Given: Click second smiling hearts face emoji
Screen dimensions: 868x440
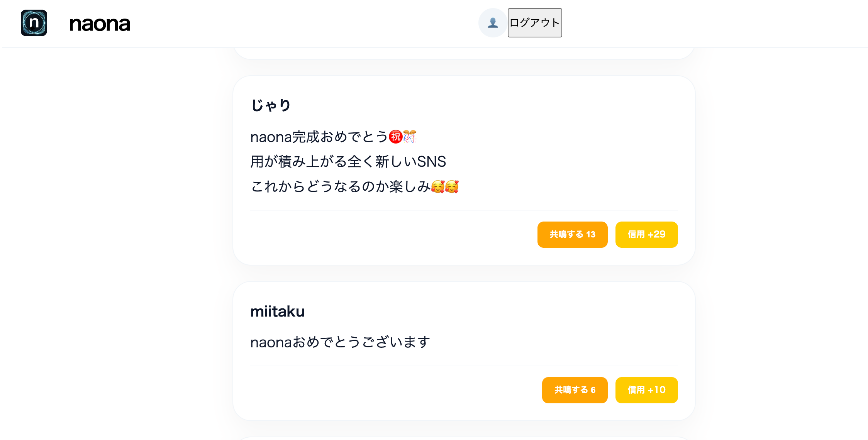Looking at the screenshot, I should pos(452,186).
